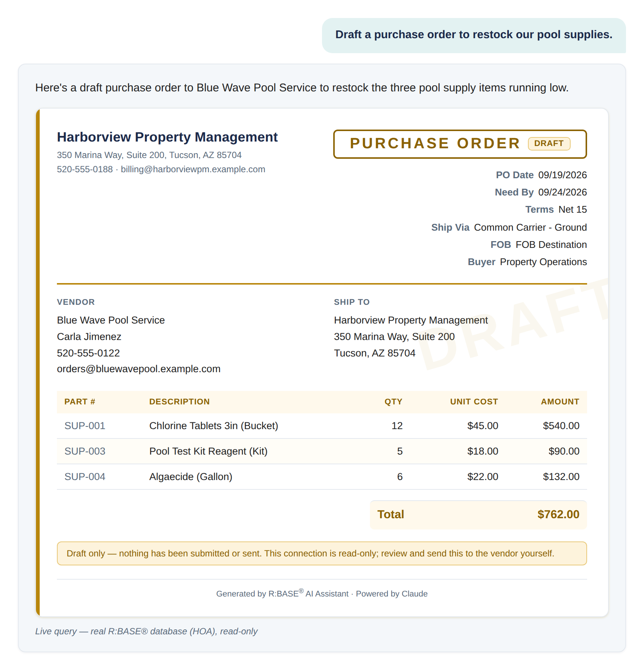Click unit cost $22.00

pos(483,477)
